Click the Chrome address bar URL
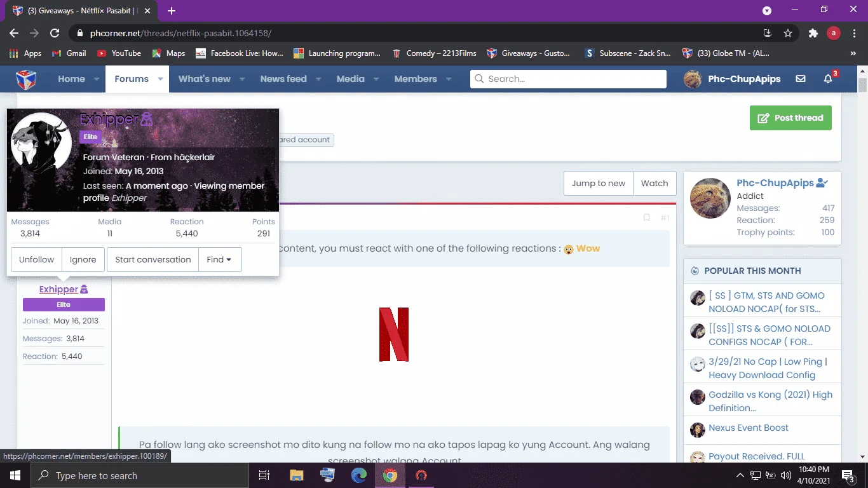The height and width of the screenshot is (488, 868). (x=180, y=33)
